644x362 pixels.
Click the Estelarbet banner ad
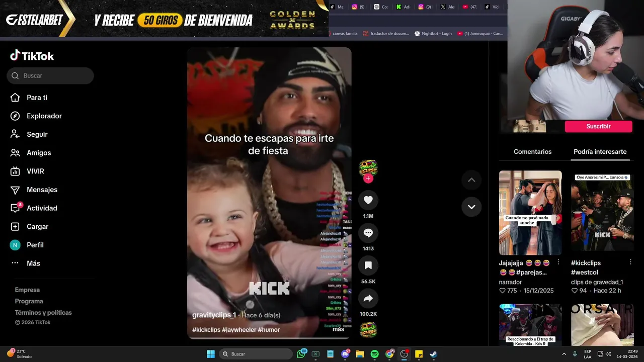(164, 19)
